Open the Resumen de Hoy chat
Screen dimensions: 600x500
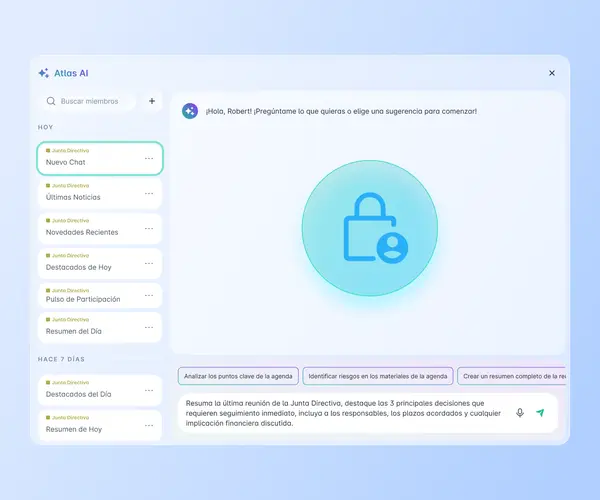tap(100, 425)
